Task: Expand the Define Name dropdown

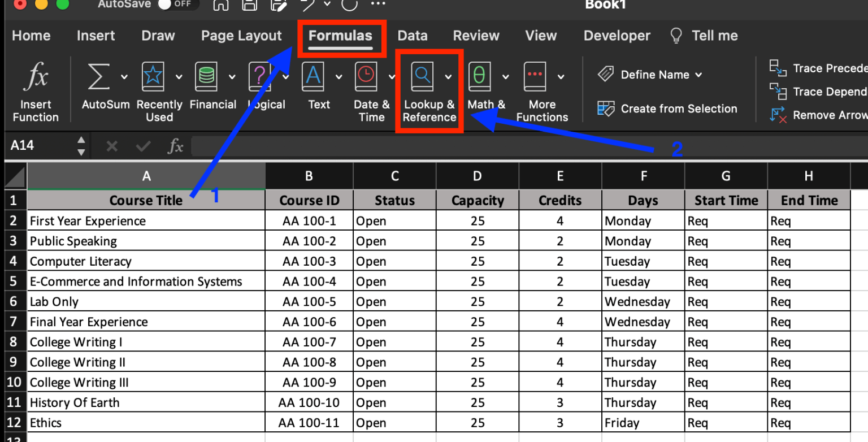Action: [x=700, y=74]
